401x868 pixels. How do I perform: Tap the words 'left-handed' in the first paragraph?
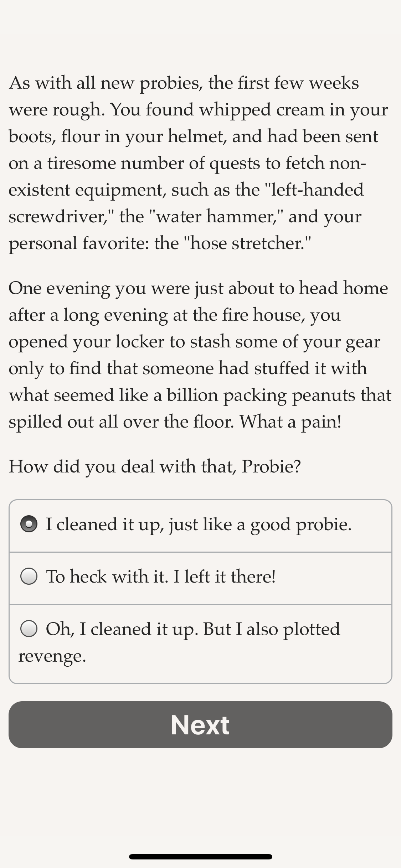point(317,190)
